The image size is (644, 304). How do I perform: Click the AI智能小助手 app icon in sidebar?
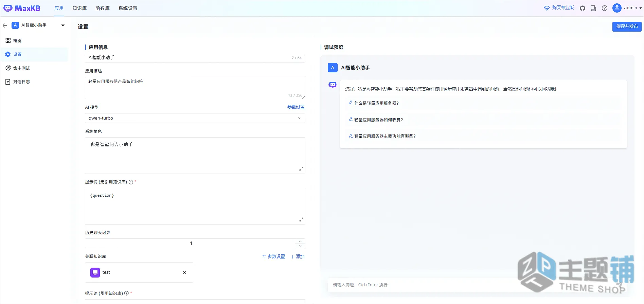pyautogui.click(x=15, y=25)
